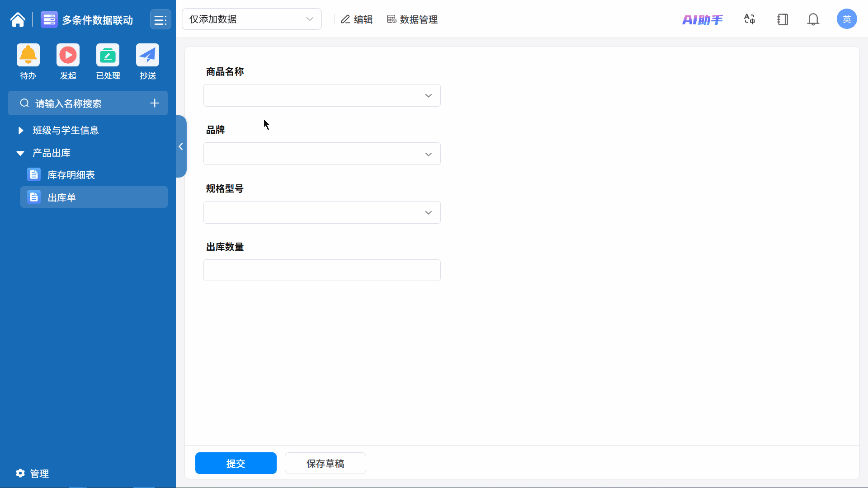Open the notification bell in header

(x=813, y=19)
